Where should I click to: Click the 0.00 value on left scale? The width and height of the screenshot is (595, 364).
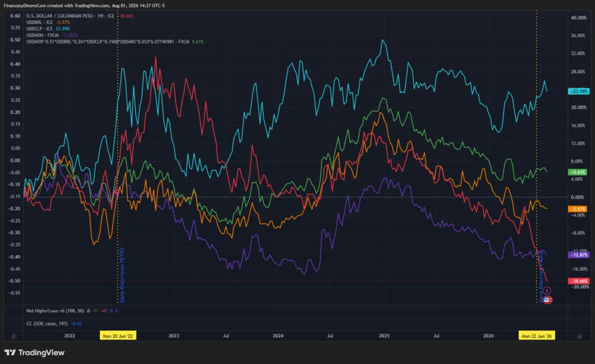[15, 160]
